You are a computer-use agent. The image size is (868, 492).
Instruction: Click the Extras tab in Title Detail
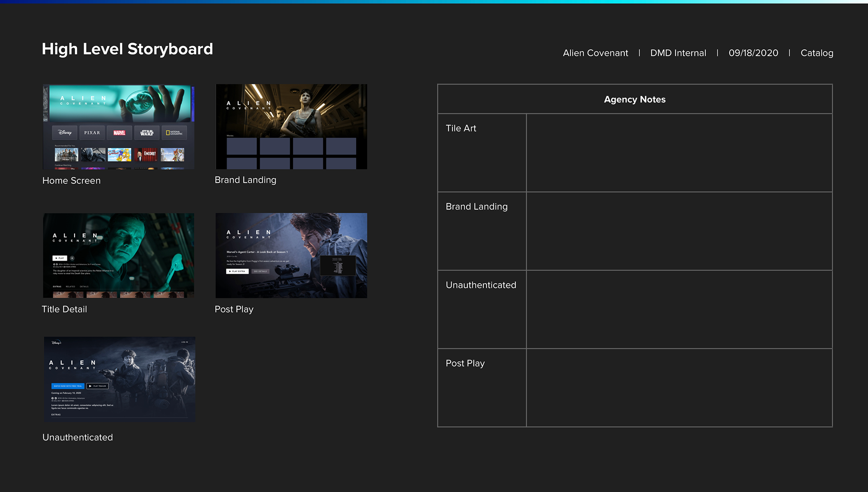[x=57, y=286]
